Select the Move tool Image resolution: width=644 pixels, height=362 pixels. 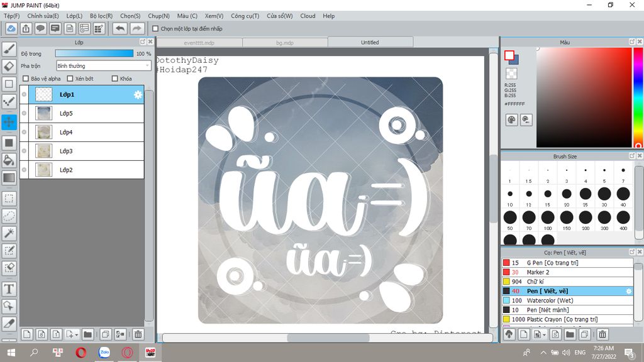[x=9, y=122]
